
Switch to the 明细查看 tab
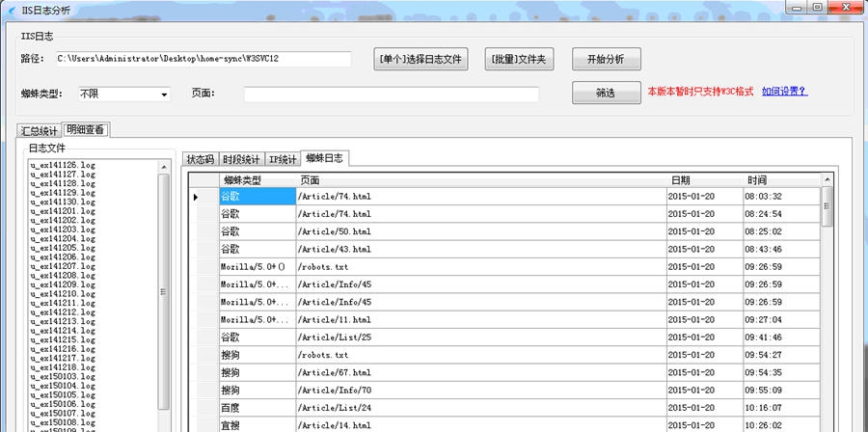point(85,130)
